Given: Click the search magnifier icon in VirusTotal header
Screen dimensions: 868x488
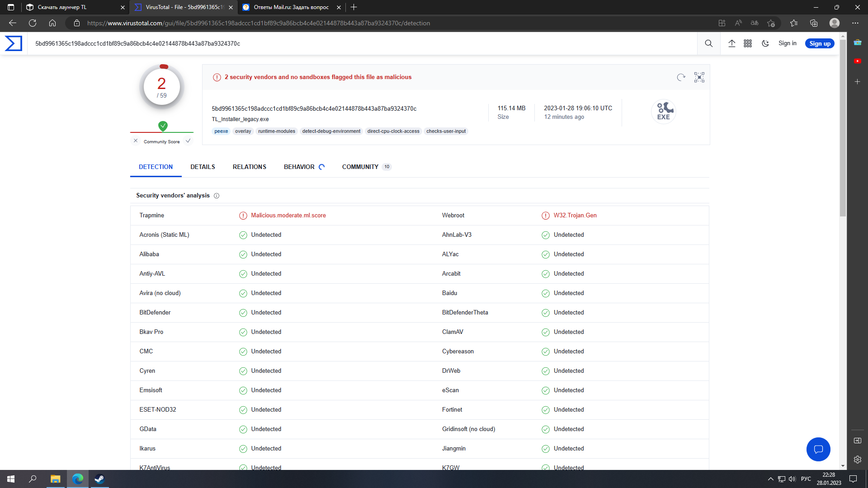Looking at the screenshot, I should (x=708, y=43).
